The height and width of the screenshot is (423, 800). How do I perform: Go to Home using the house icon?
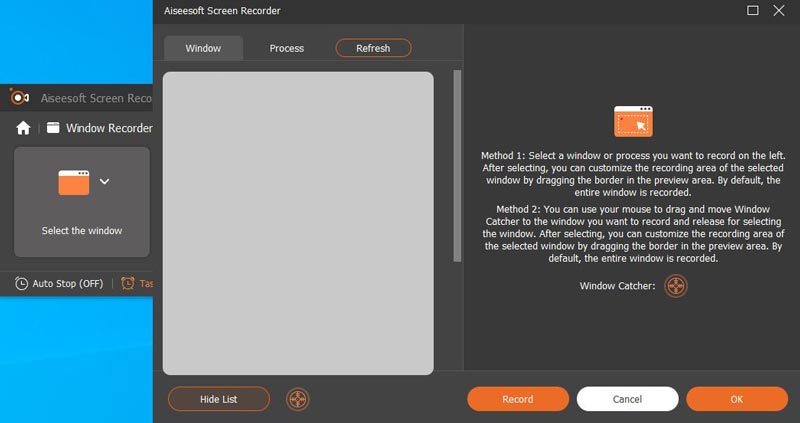(23, 128)
